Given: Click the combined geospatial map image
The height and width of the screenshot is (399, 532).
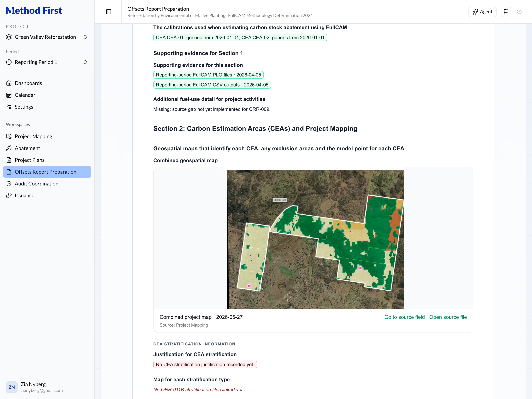Looking at the screenshot, I should point(315,239).
